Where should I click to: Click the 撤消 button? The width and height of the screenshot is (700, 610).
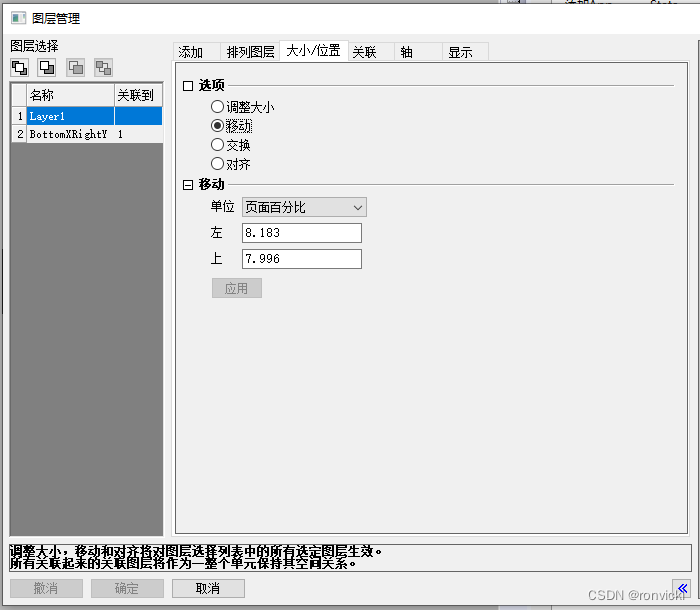coord(46,588)
